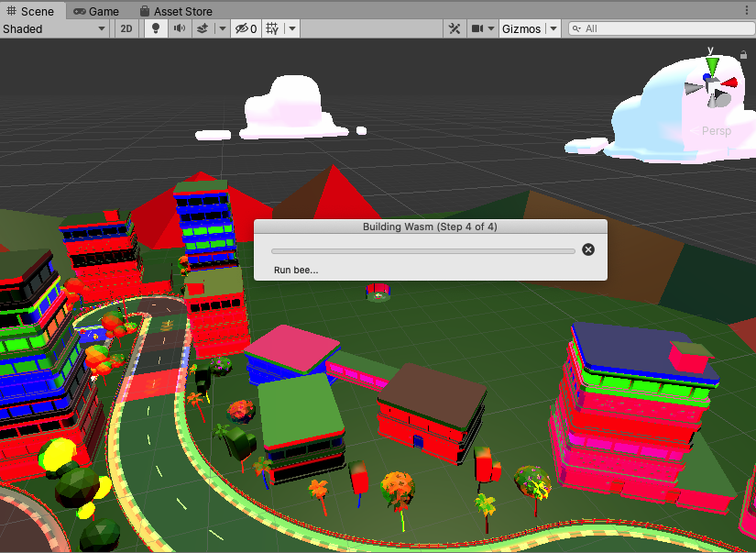Toggle Persp to switch projection mode
Viewport: 756px width, 553px height.
[716, 131]
